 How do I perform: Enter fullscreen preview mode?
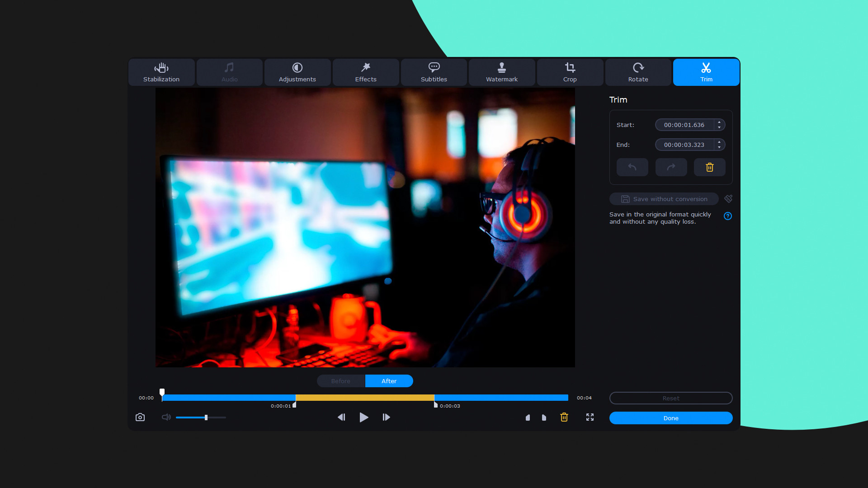coord(590,417)
